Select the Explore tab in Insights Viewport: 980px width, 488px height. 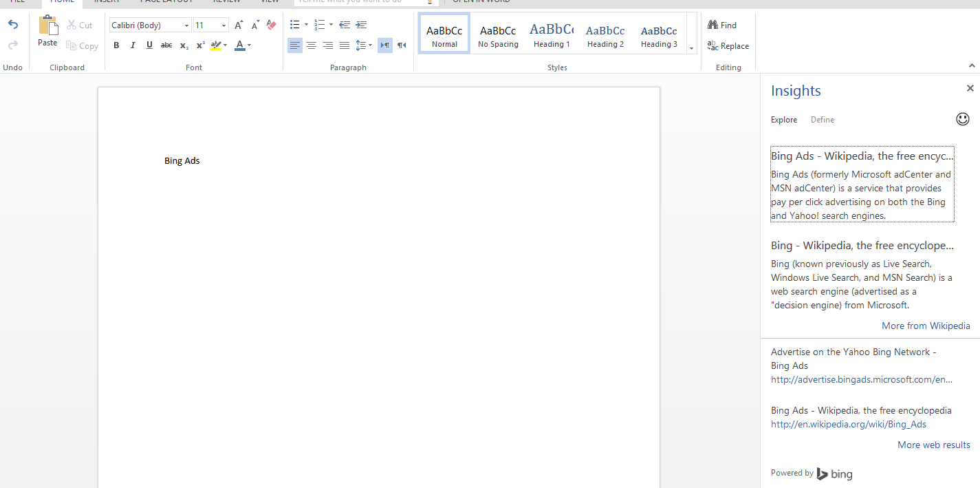[x=784, y=120]
